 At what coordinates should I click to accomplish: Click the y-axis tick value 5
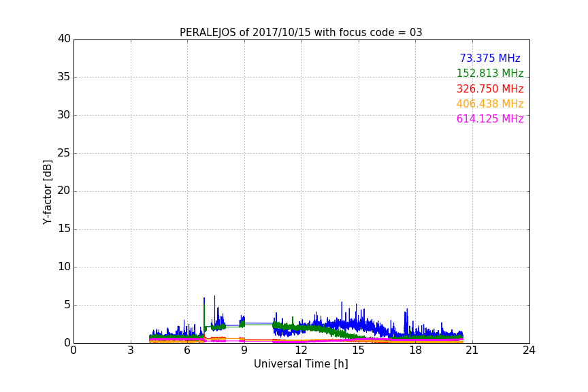tap(67, 305)
